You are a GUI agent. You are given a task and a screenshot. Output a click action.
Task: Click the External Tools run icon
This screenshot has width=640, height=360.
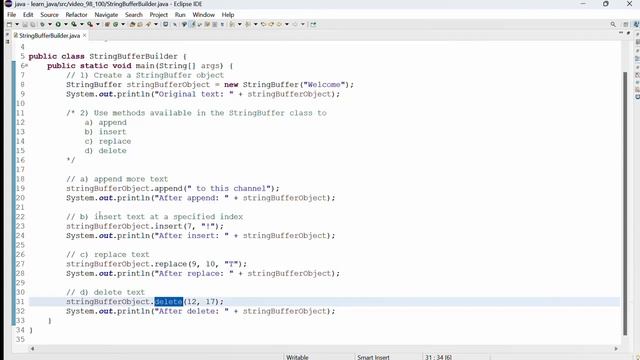point(90,24)
